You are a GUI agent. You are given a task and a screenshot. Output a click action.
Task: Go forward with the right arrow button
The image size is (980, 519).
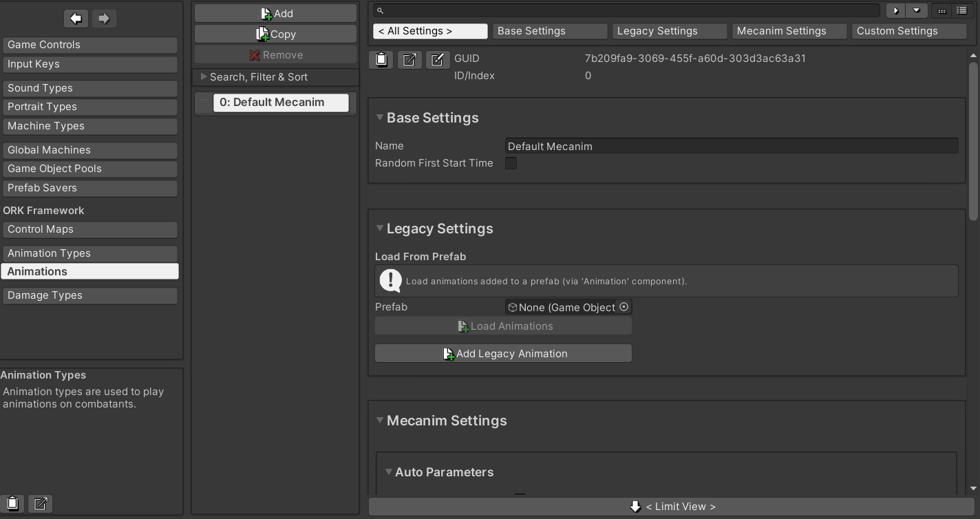pos(104,19)
